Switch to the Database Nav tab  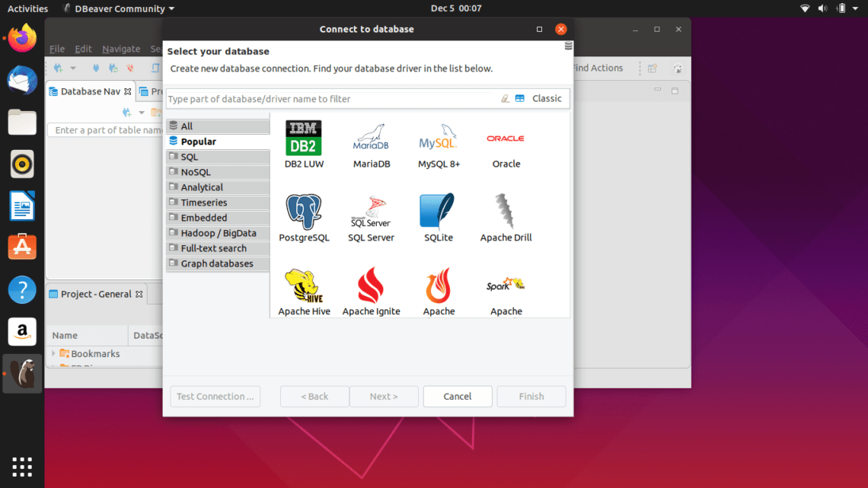tap(84, 91)
